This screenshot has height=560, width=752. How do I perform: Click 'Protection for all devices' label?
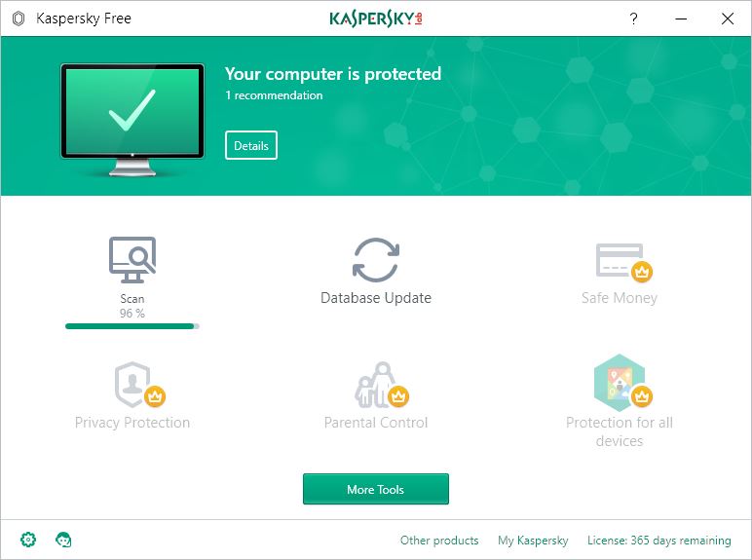(620, 431)
